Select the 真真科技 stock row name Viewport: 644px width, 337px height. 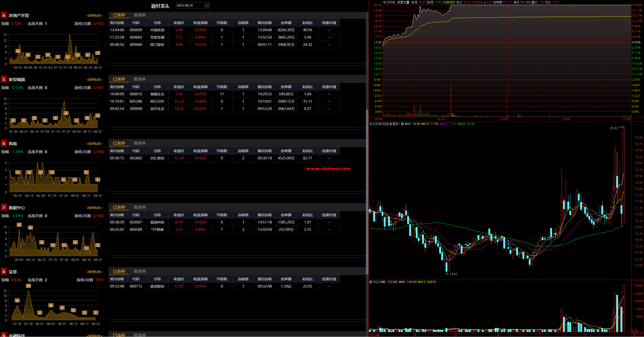point(157,222)
